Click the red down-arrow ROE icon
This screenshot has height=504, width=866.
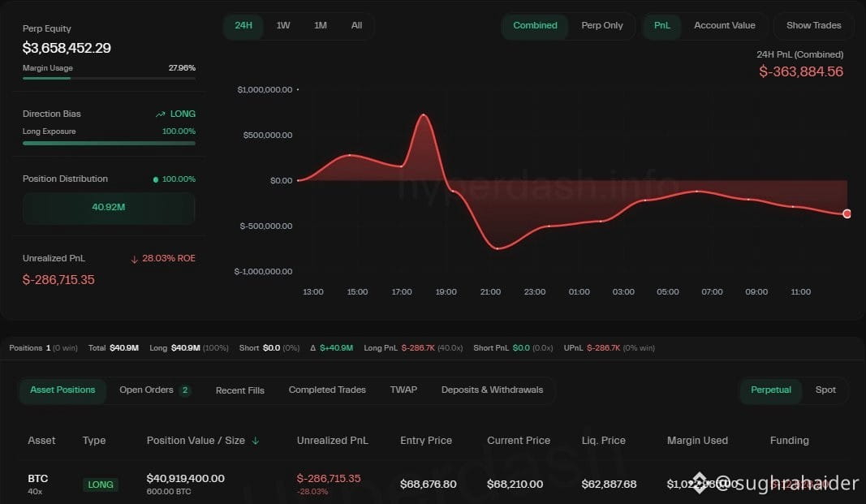point(134,260)
